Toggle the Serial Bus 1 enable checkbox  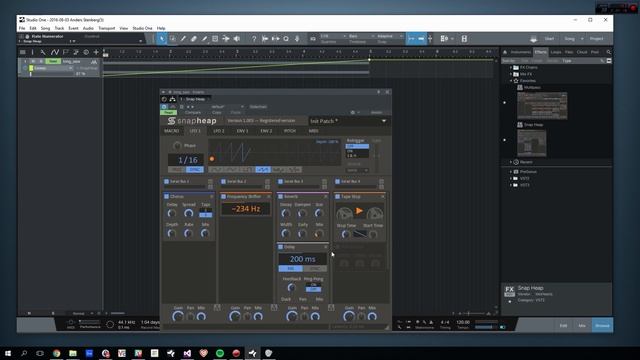coord(167,181)
